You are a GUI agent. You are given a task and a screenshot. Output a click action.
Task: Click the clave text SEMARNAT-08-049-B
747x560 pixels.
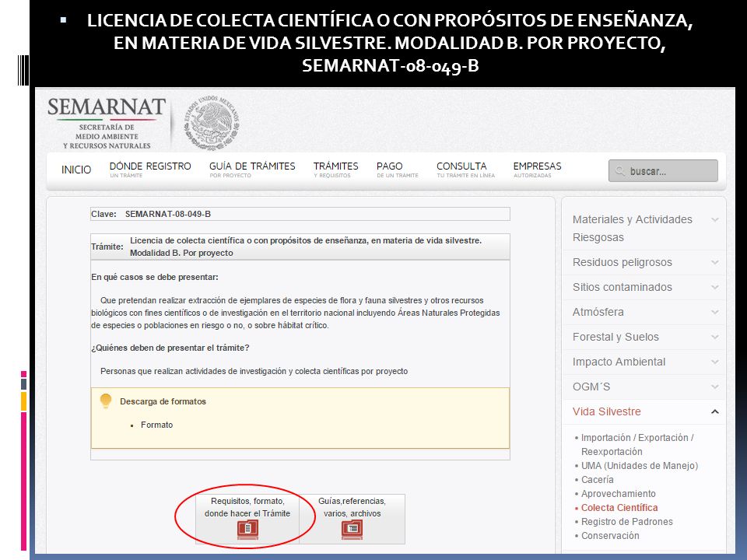(168, 214)
